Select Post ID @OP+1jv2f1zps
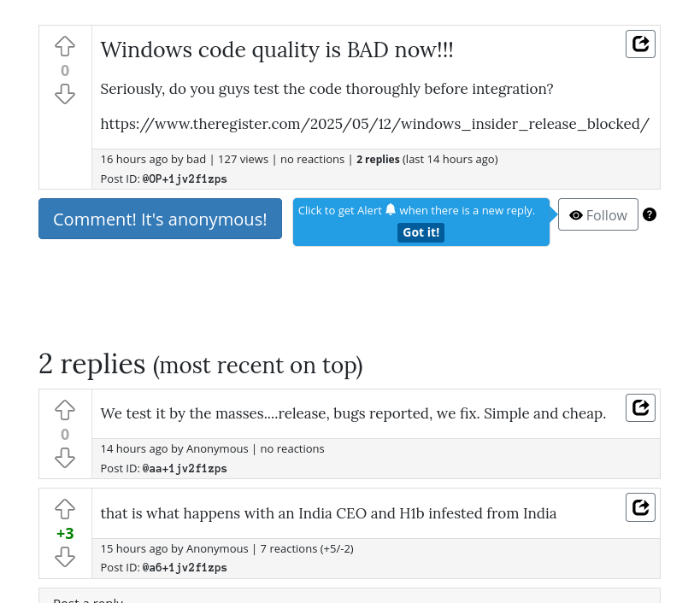 (x=185, y=179)
